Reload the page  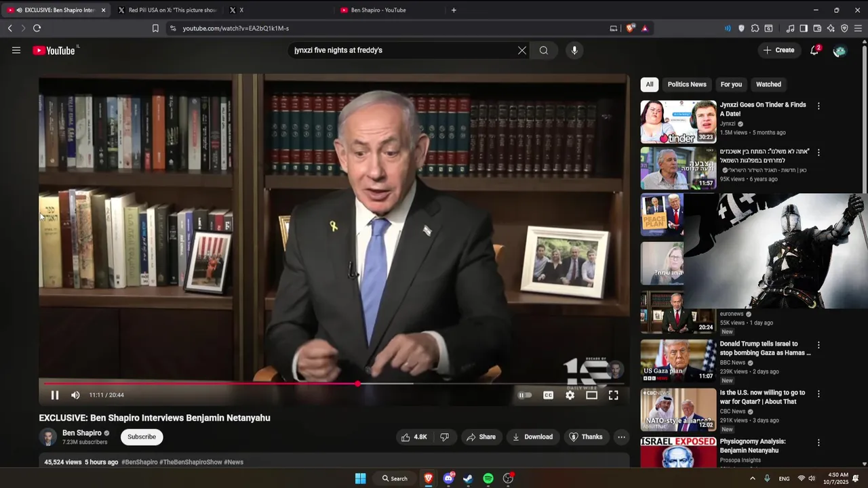37,28
